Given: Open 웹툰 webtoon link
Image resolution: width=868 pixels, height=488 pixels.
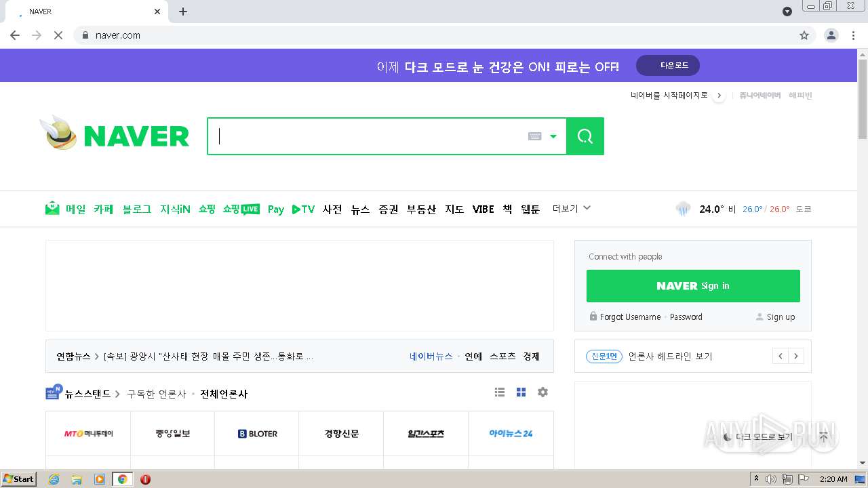Looking at the screenshot, I should [x=530, y=209].
